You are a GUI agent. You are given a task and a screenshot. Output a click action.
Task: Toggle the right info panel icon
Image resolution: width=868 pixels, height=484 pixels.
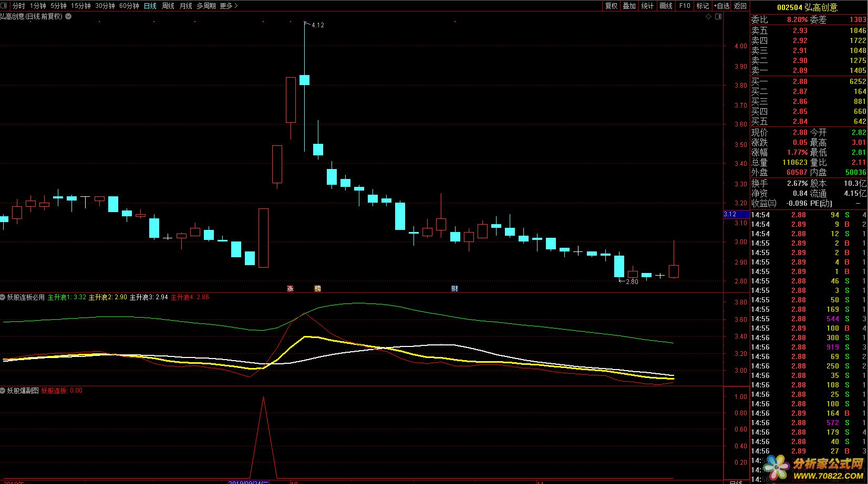pos(718,16)
